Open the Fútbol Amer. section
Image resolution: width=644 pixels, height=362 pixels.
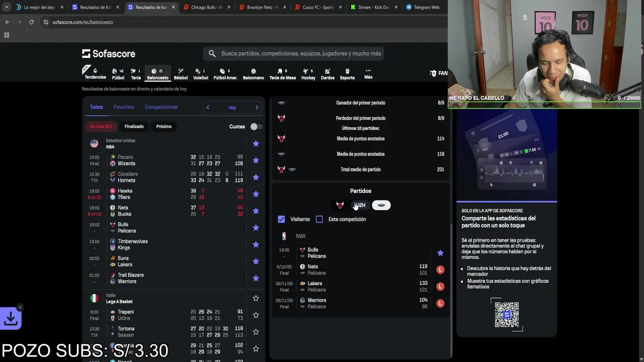pos(225,74)
